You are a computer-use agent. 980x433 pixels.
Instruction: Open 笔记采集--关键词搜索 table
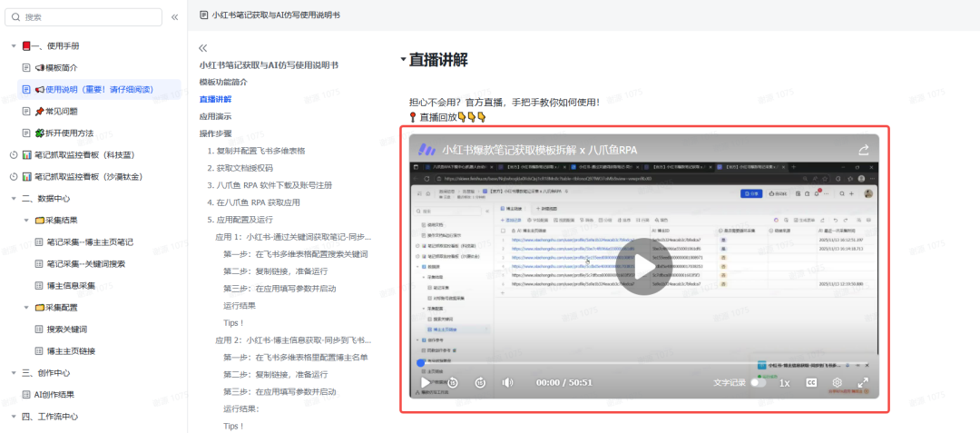[85, 263]
